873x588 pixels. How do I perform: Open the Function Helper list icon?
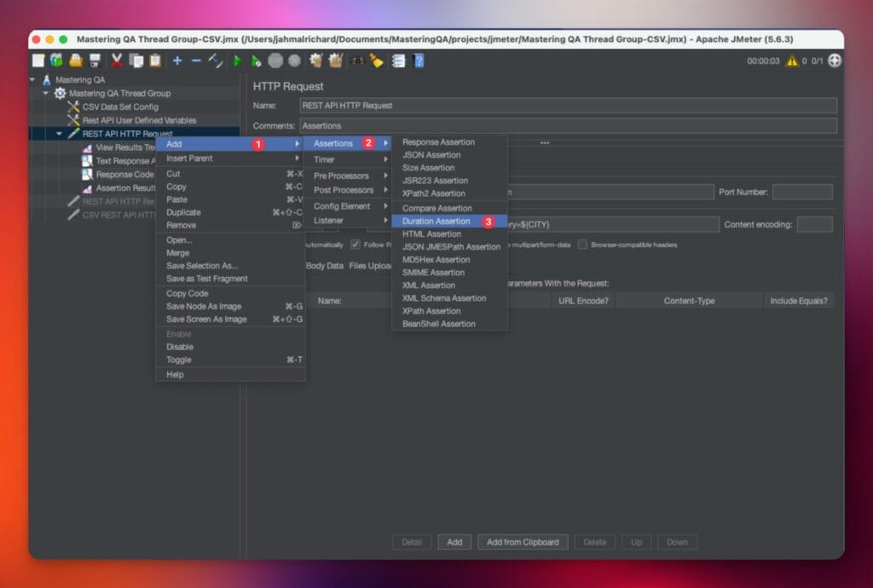[399, 61]
